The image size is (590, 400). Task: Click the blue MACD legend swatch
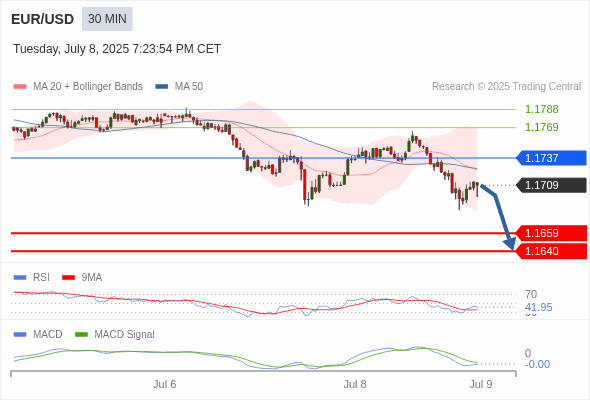[x=20, y=335]
